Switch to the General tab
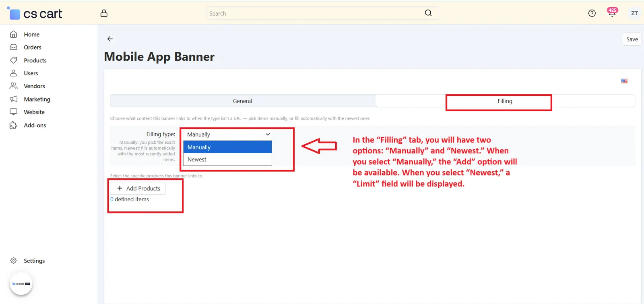The width and height of the screenshot is (644, 304). click(243, 101)
